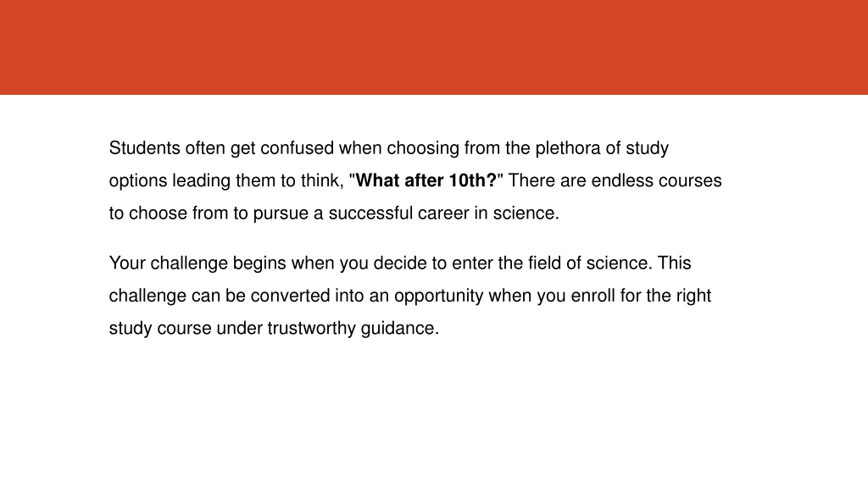
Task: Click the word "confused" in first paragraph
Action: tap(298, 148)
